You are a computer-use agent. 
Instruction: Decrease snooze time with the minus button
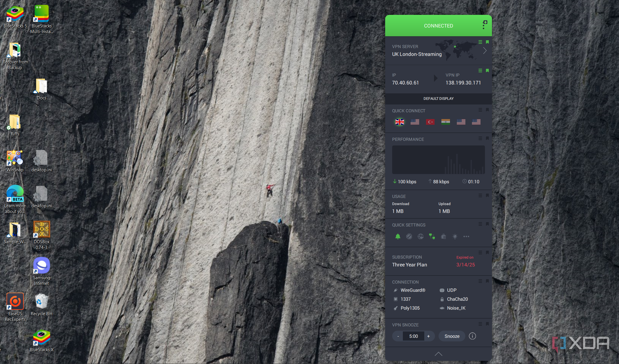(398, 336)
